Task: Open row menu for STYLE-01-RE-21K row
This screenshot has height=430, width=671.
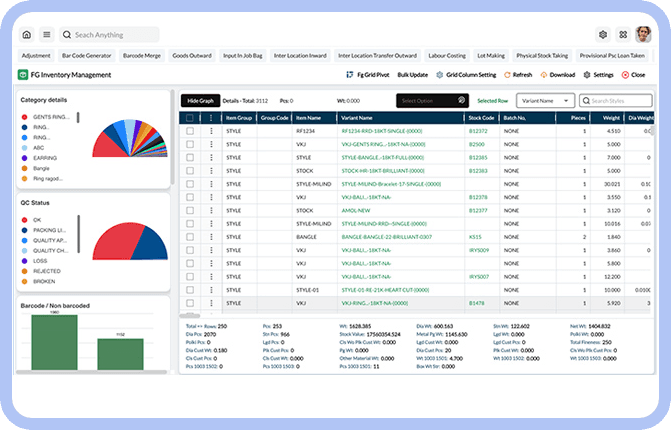Action: point(211,290)
